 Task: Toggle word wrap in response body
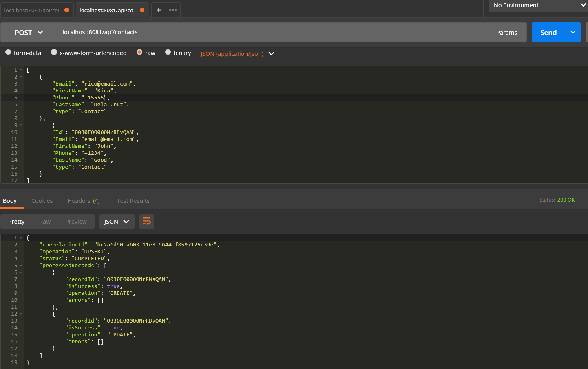(x=146, y=222)
